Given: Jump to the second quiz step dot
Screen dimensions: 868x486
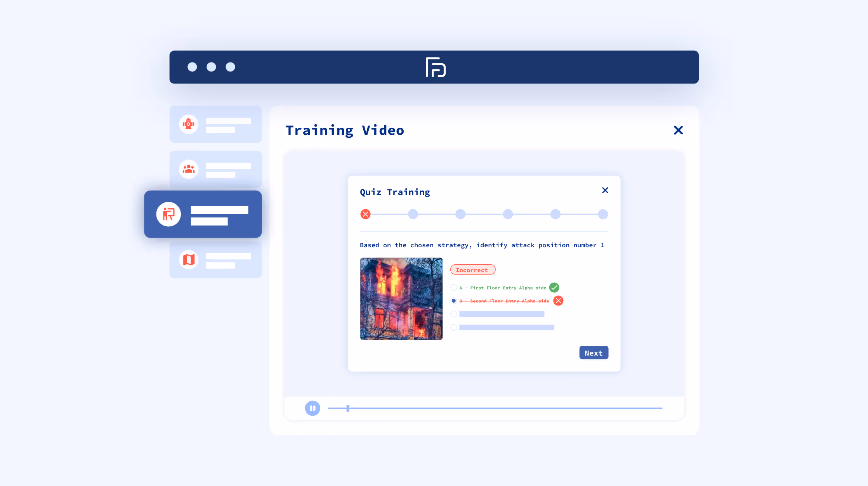Looking at the screenshot, I should coord(413,214).
